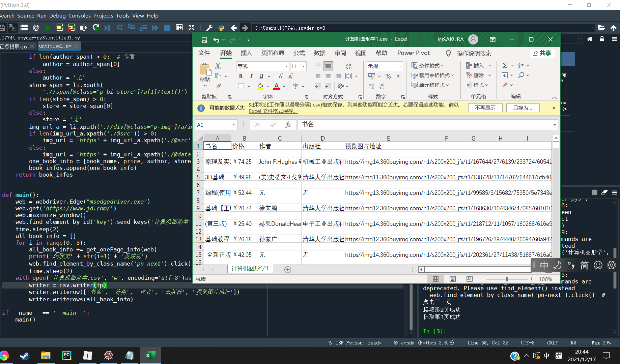Switch to Page Break Preview in status bar
The image size is (620, 364).
470,279
